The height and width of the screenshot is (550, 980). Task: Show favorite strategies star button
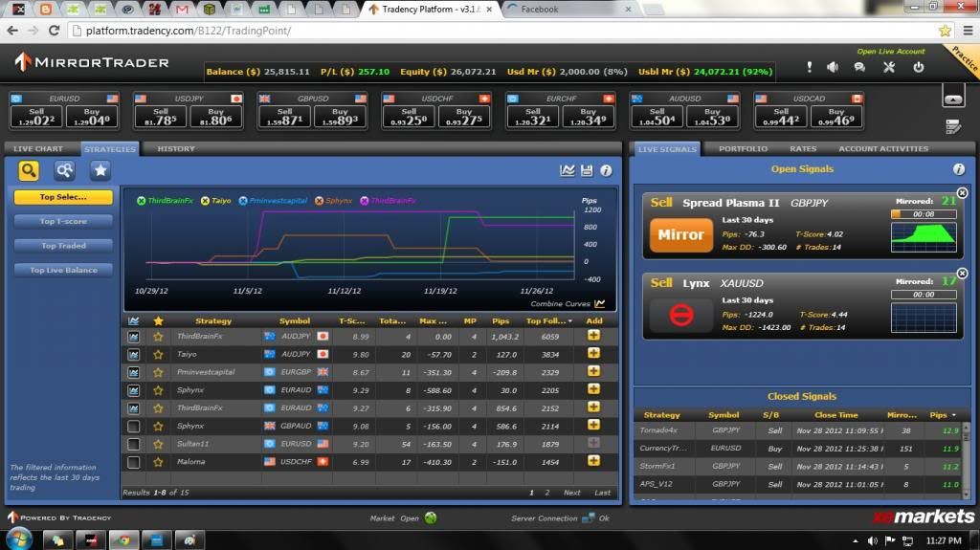pos(100,170)
